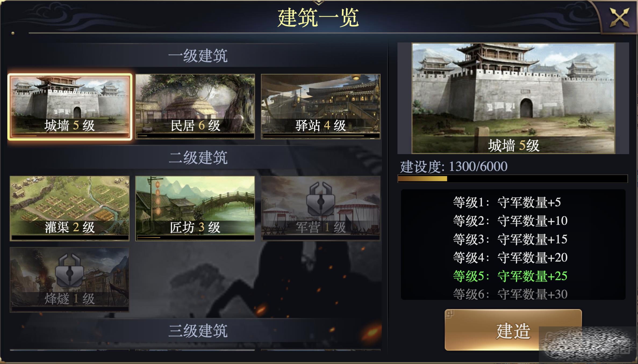Click the 等级1 守军数量+5 row
The image size is (638, 364).
pyautogui.click(x=507, y=202)
